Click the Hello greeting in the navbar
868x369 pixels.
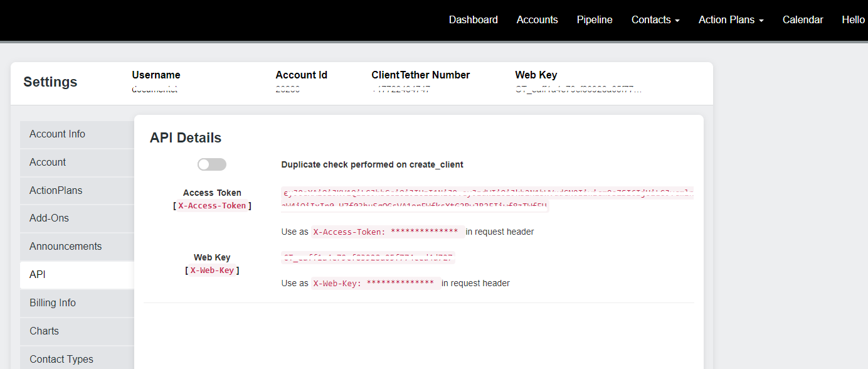pos(853,19)
